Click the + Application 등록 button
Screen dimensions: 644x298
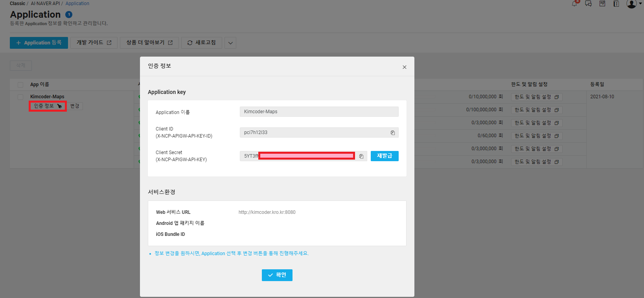click(39, 43)
